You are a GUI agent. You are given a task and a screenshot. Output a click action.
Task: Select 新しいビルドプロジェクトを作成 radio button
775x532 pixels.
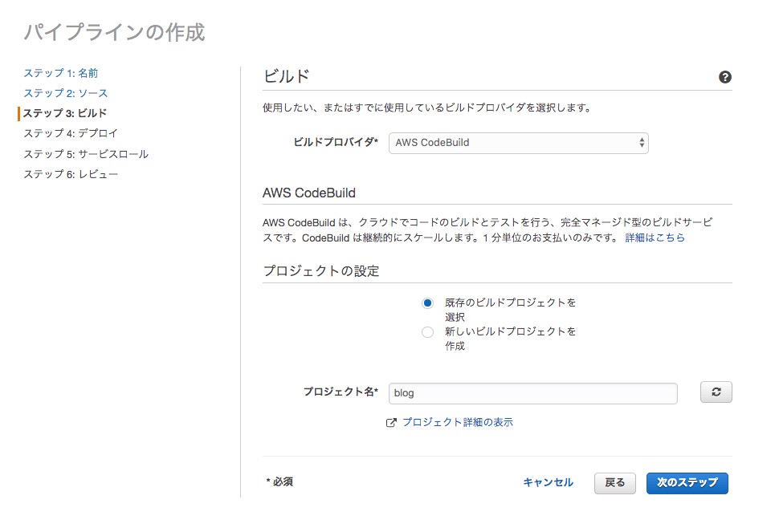tap(427, 332)
